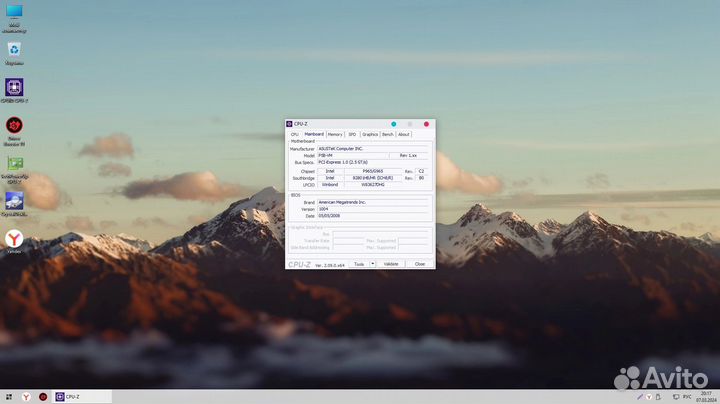Switch to the Memory tab
This screenshot has width=720, height=404.
coord(335,134)
